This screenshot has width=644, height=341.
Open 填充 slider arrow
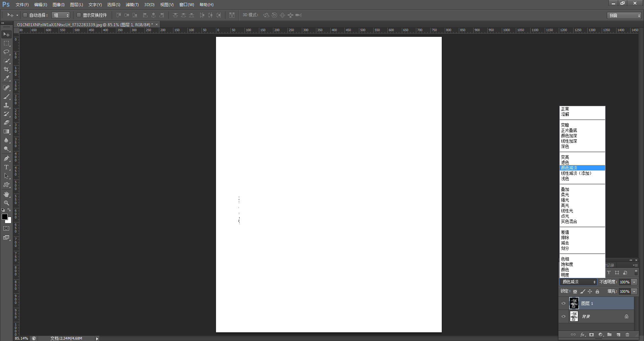pyautogui.click(x=634, y=291)
